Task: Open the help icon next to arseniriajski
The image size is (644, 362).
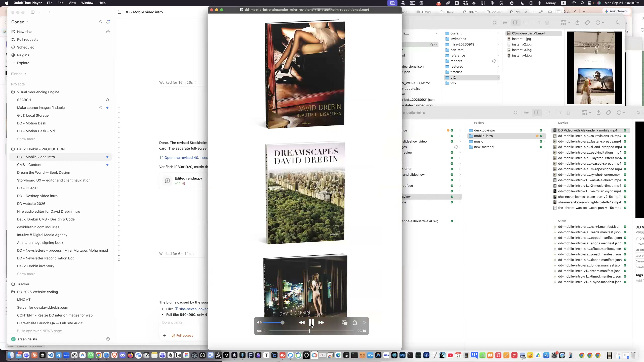Action: point(108,339)
